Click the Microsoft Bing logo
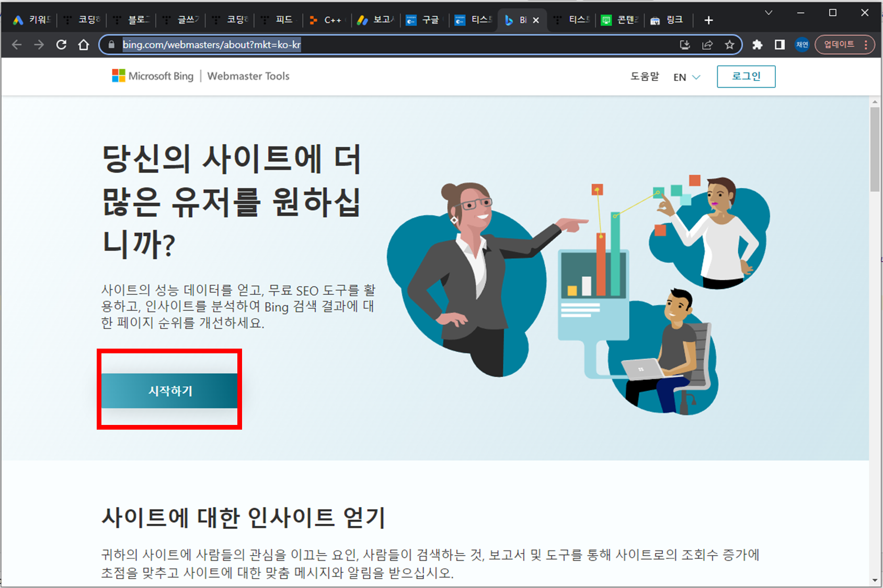 click(x=153, y=76)
